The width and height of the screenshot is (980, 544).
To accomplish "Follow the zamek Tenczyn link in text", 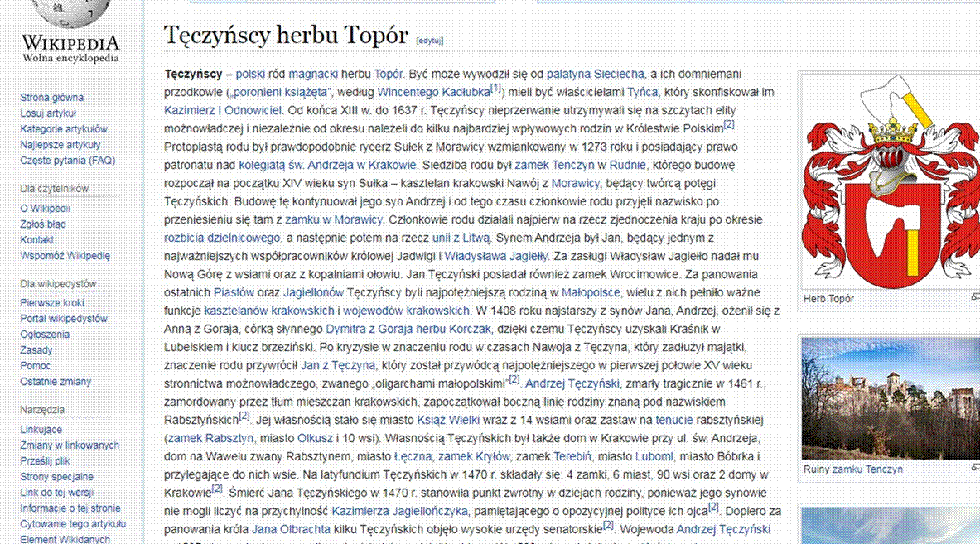I will coord(555,165).
